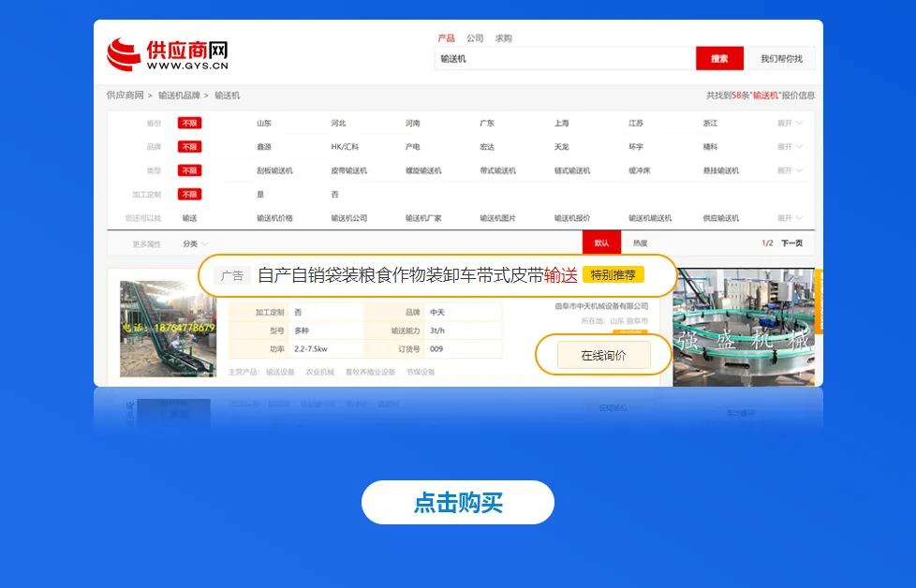The height and width of the screenshot is (588, 916).
Task: Click the 点击购买 button
Action: click(x=458, y=502)
